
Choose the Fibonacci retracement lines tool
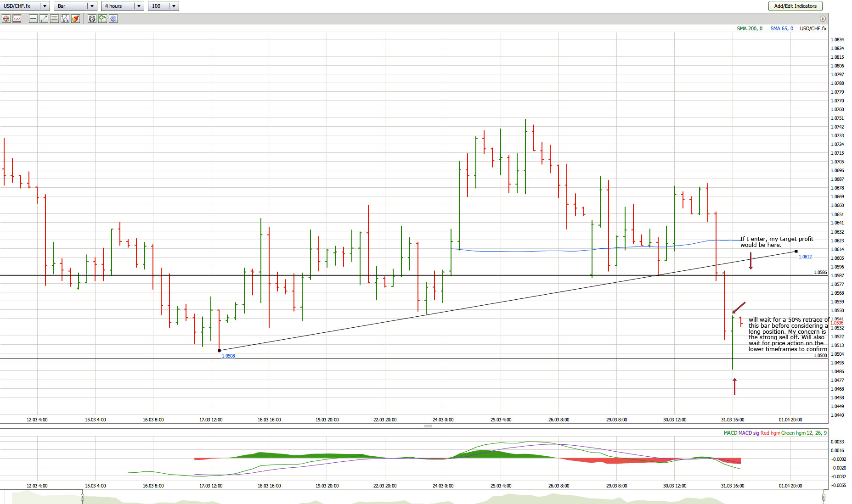click(x=54, y=19)
